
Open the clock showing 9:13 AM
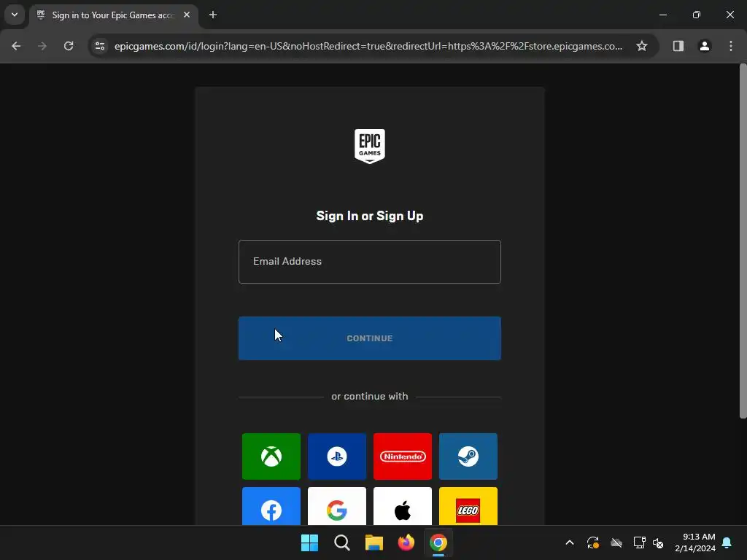pyautogui.click(x=695, y=542)
